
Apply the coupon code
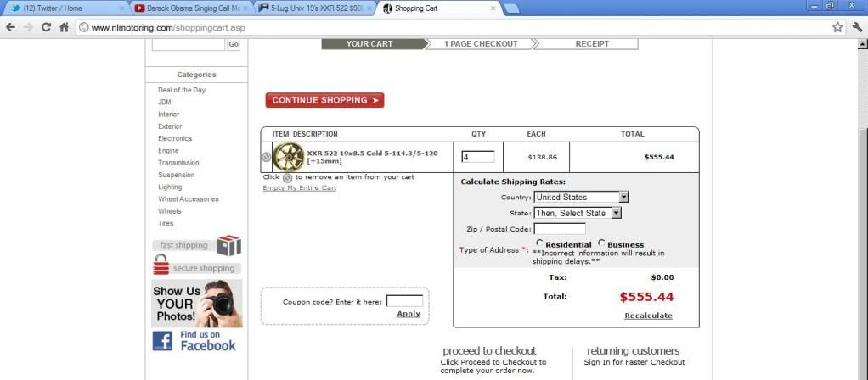point(409,314)
